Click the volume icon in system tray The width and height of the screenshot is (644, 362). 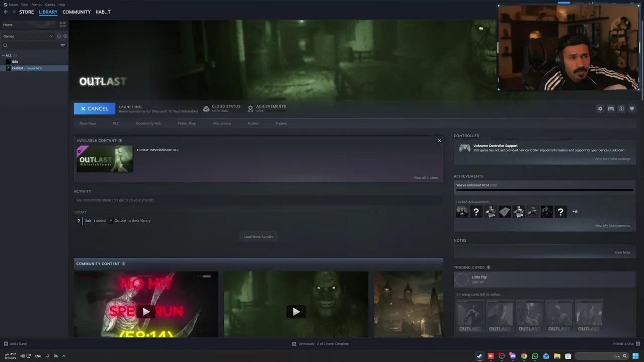pos(23,356)
